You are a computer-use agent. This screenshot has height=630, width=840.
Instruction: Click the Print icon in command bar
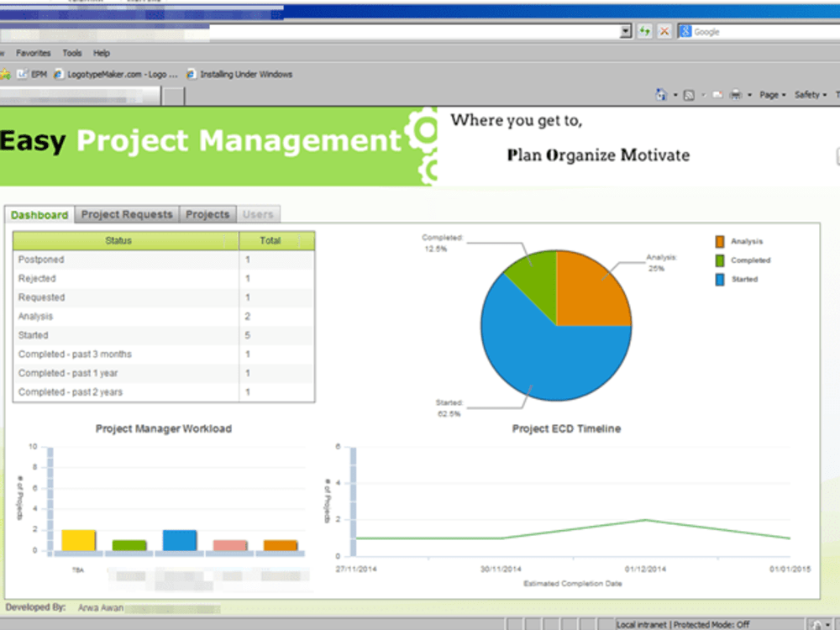(x=736, y=95)
